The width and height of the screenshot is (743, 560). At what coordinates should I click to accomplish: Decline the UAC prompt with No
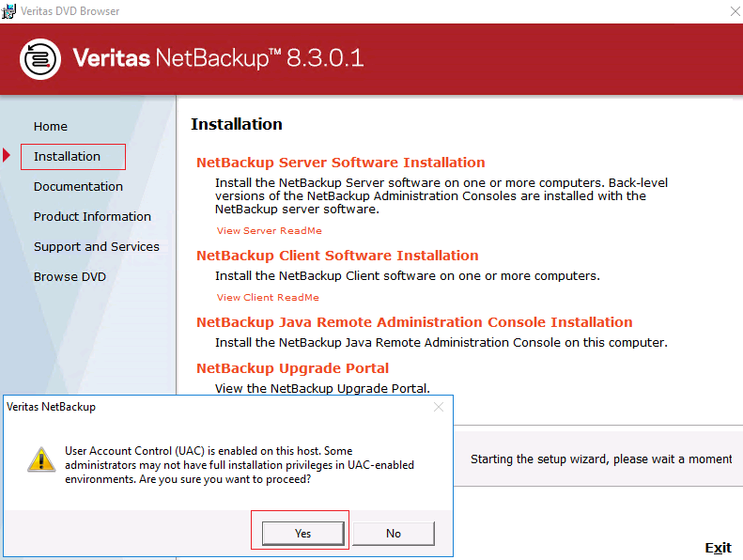(393, 533)
